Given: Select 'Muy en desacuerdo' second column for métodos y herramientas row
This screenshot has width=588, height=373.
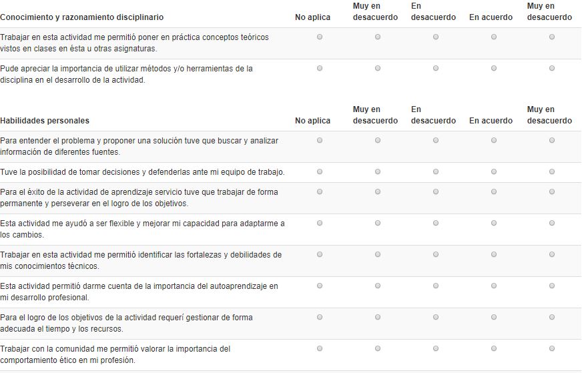Looking at the screenshot, I should pyautogui.click(x=378, y=68).
